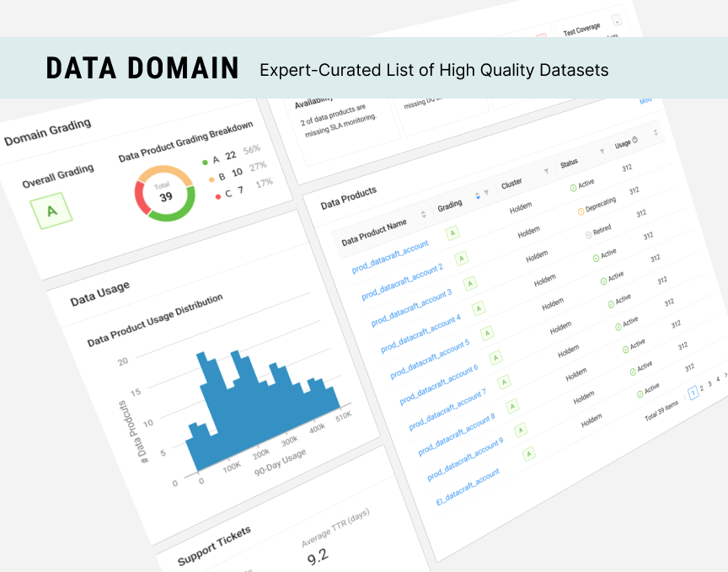The height and width of the screenshot is (572, 728).
Task: Open the Grading column filter funnel
Action: coord(486,192)
